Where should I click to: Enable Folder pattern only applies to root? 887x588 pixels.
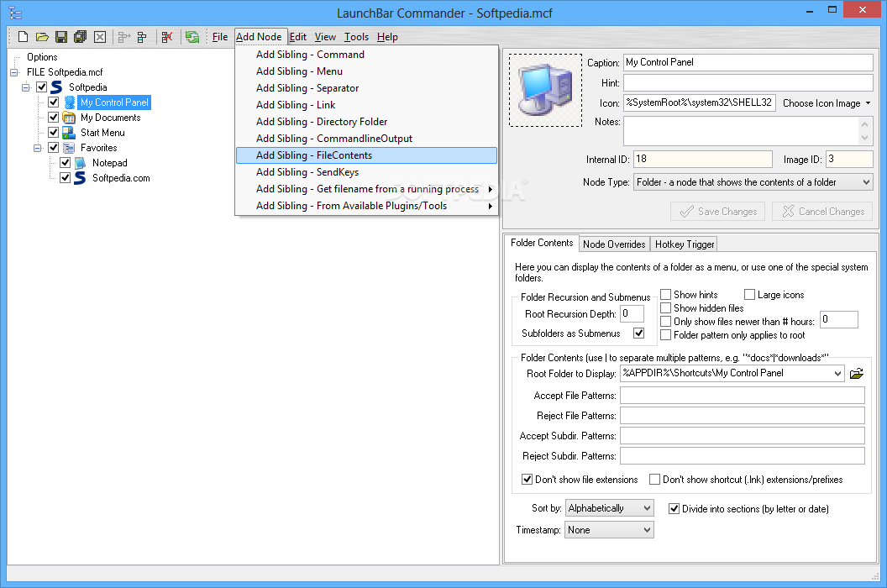point(666,335)
